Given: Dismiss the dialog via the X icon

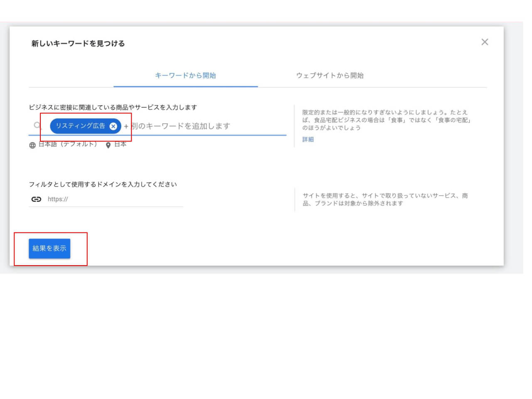Looking at the screenshot, I should pos(485,42).
